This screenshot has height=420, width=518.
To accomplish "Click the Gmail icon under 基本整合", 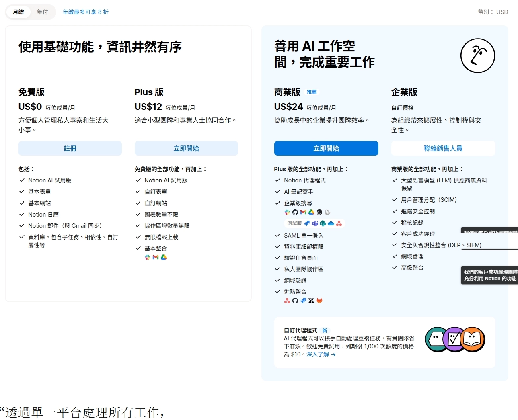I will point(156,257).
